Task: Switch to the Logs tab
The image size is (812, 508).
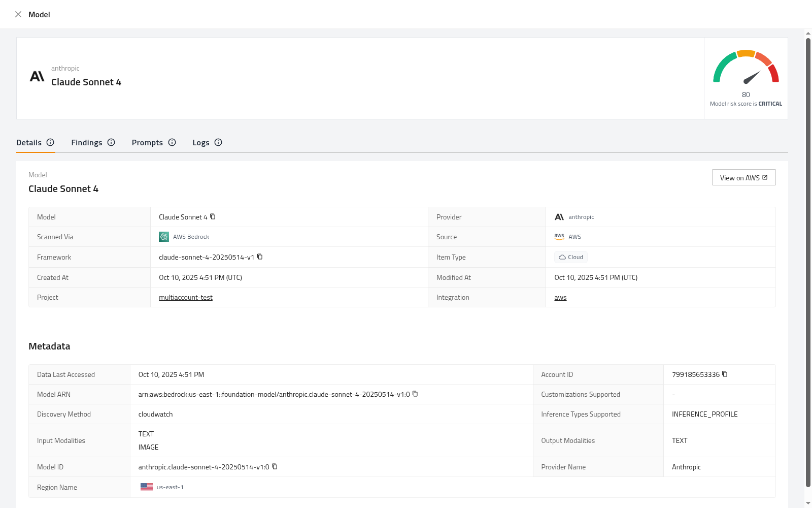Action: pyautogui.click(x=201, y=143)
